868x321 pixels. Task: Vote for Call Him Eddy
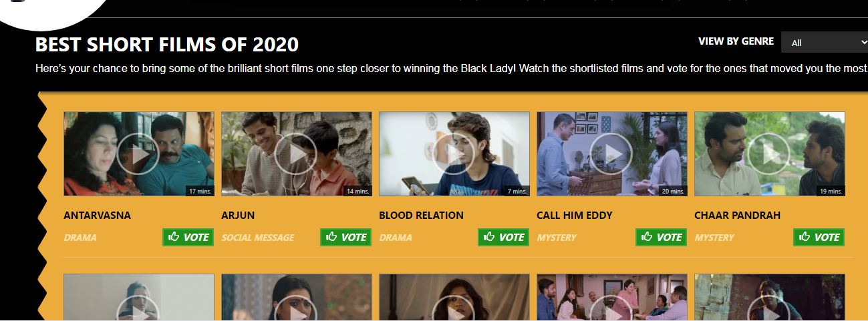coord(662,237)
